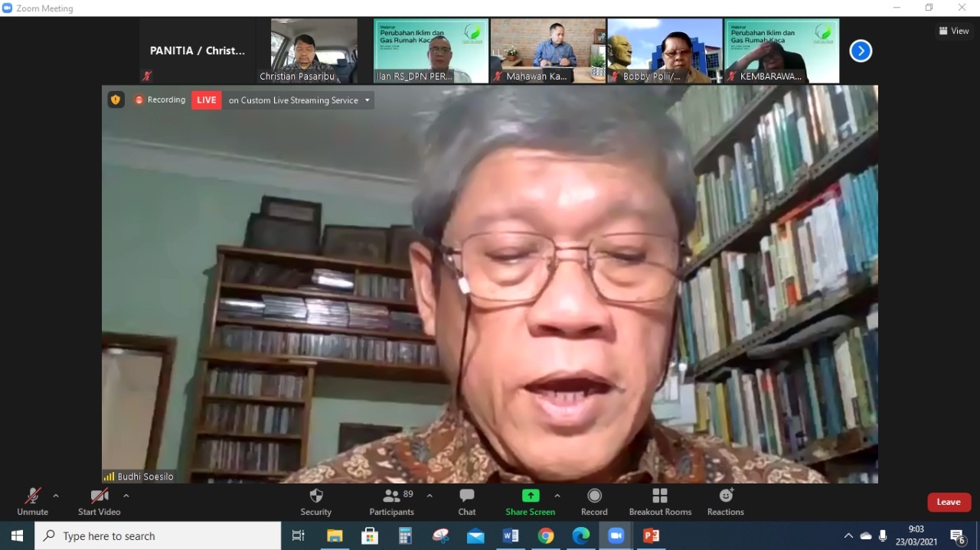Toggle Start Video camera on
980x550 pixels.
tap(99, 501)
